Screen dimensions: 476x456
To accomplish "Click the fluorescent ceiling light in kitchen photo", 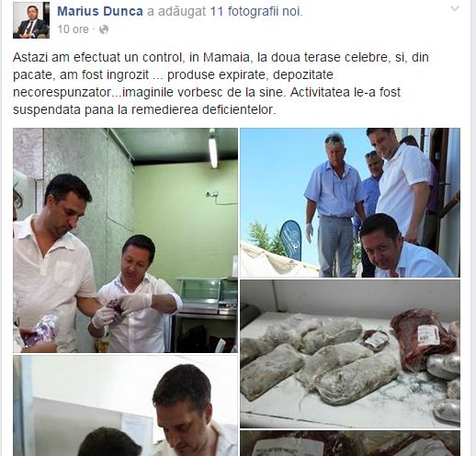I will click(x=213, y=150).
